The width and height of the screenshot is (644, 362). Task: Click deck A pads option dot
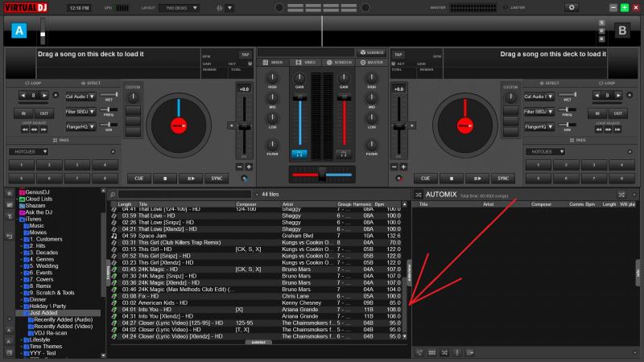coord(113,151)
